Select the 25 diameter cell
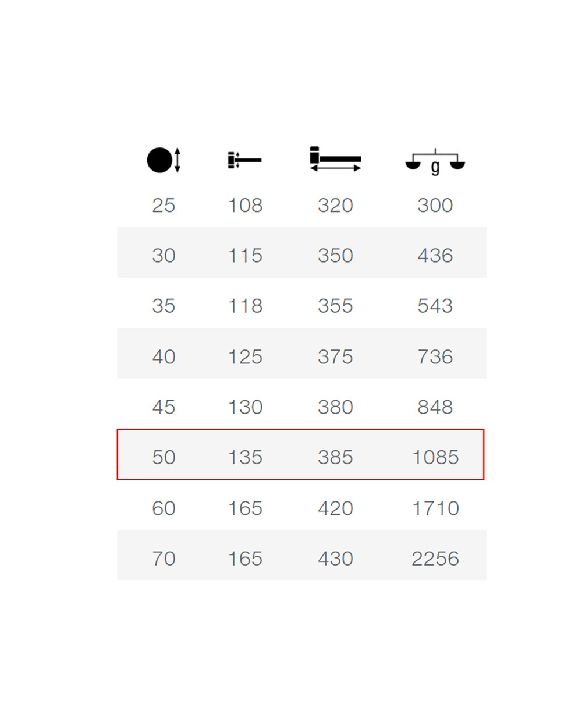582x728 pixels. tap(164, 205)
